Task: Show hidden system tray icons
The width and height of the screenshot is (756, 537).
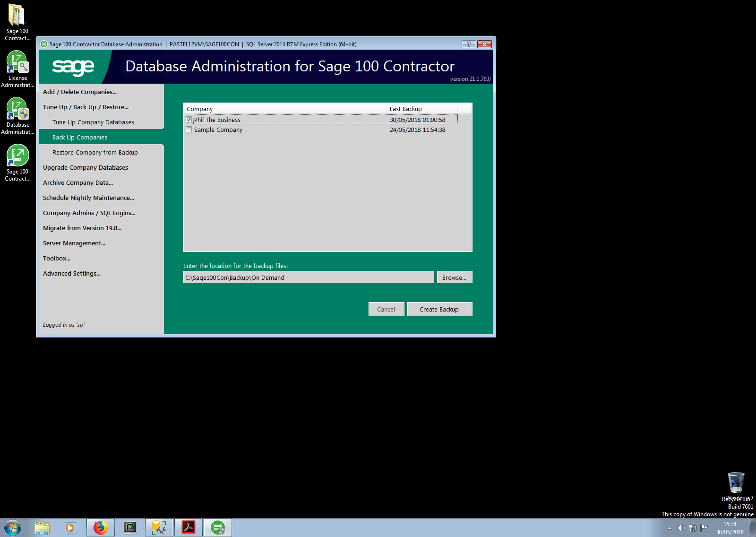Action: (x=670, y=528)
